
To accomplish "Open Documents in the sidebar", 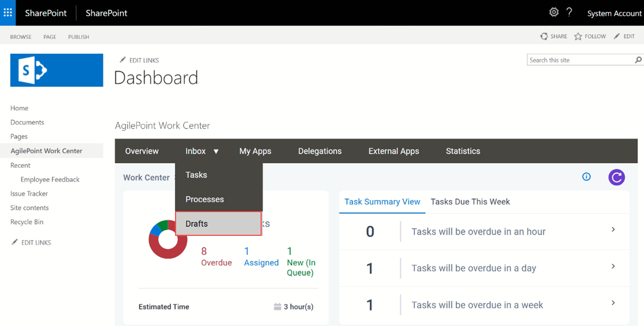I will click(x=27, y=122).
